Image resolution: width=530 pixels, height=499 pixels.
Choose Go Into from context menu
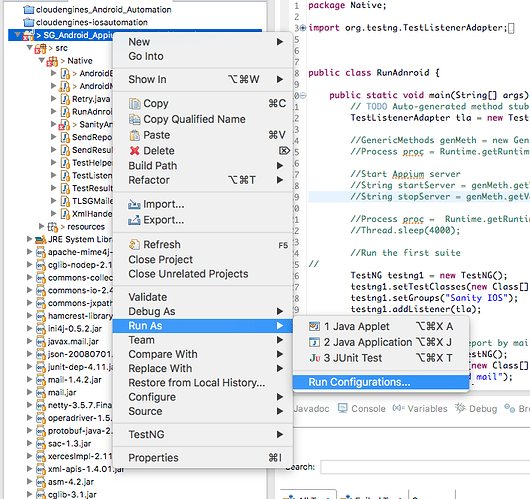tap(203, 56)
